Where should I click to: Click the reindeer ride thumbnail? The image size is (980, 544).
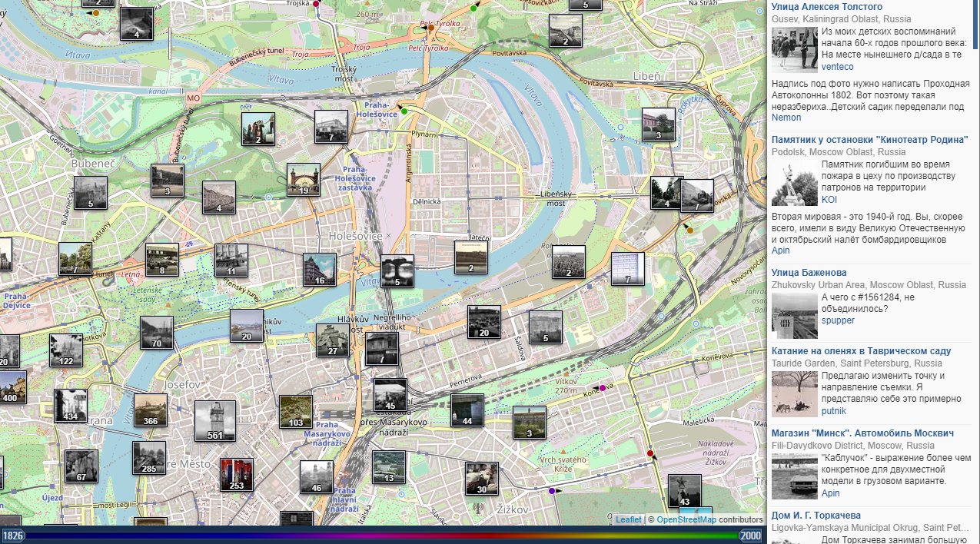795,394
